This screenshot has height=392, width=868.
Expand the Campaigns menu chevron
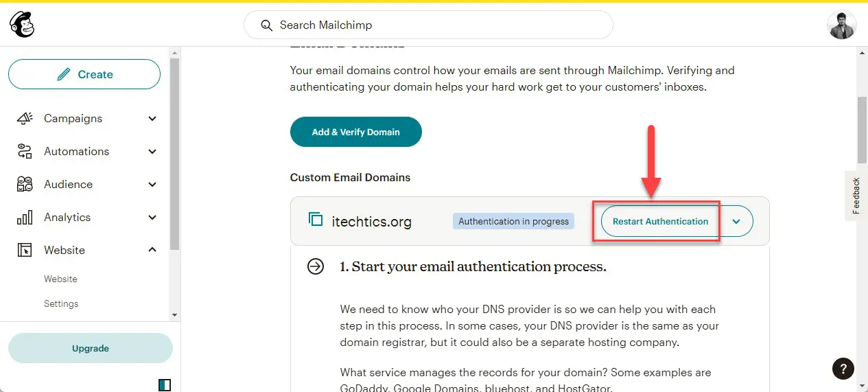[152, 118]
